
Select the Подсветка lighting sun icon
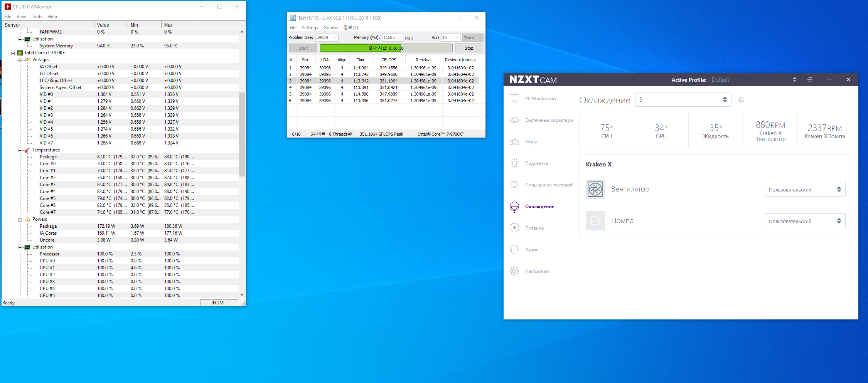coord(514,163)
